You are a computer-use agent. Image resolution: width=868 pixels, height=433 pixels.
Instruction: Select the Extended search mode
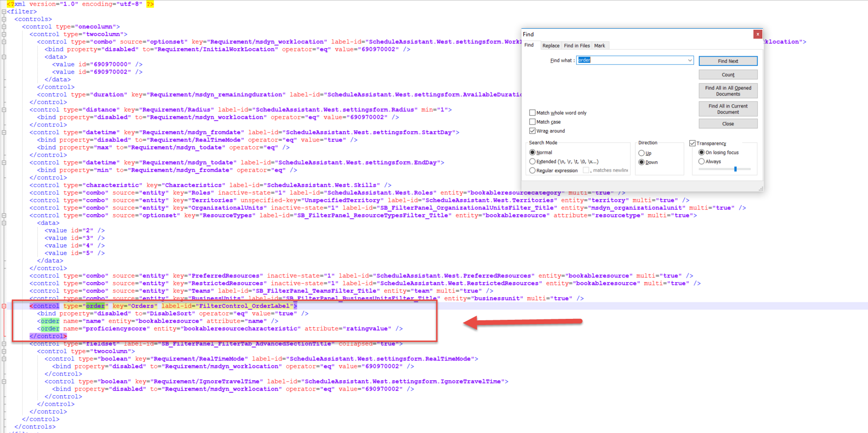pyautogui.click(x=533, y=161)
